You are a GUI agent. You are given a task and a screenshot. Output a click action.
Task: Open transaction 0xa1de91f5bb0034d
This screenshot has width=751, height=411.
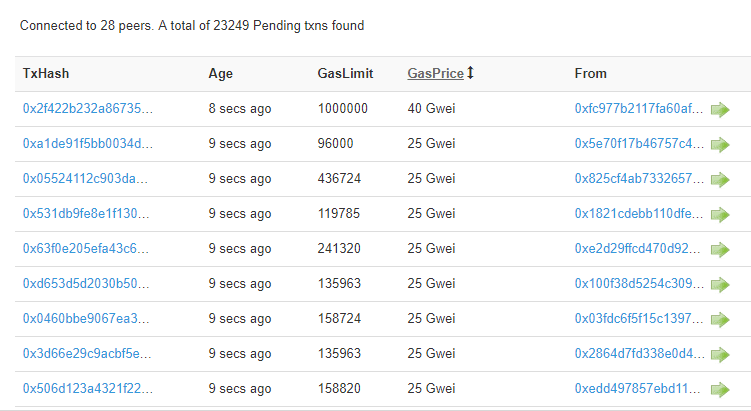tap(88, 143)
